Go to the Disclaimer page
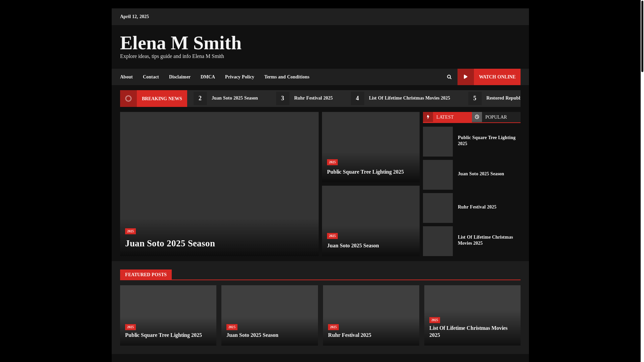 (180, 77)
